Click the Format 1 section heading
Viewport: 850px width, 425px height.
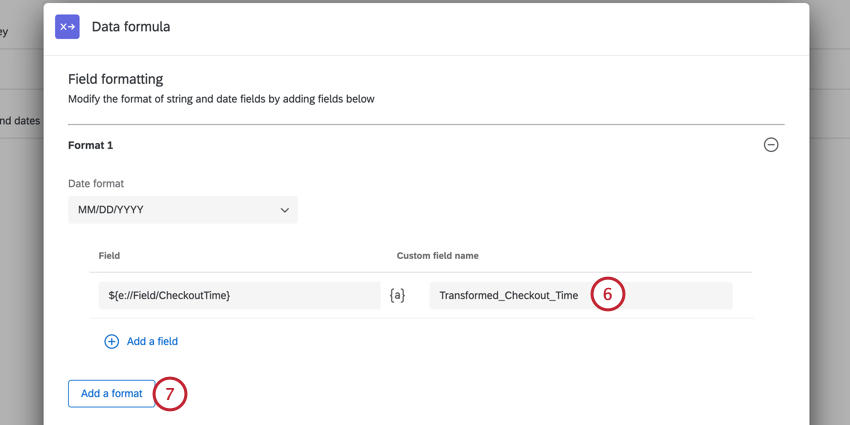[x=90, y=145]
